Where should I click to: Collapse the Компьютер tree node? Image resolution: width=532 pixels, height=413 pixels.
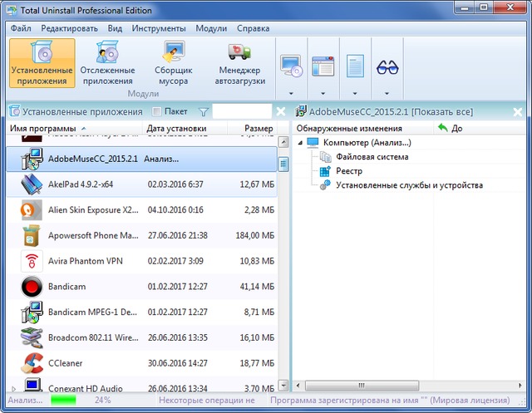tap(300, 143)
